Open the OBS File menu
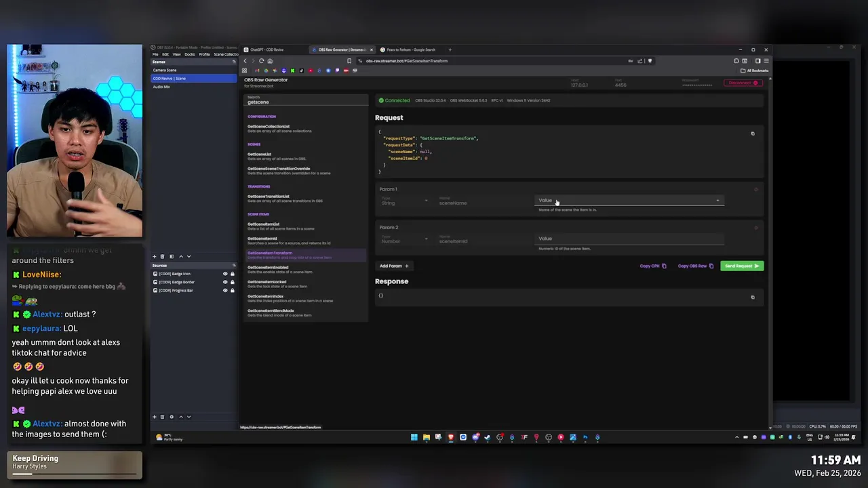 [x=155, y=54]
